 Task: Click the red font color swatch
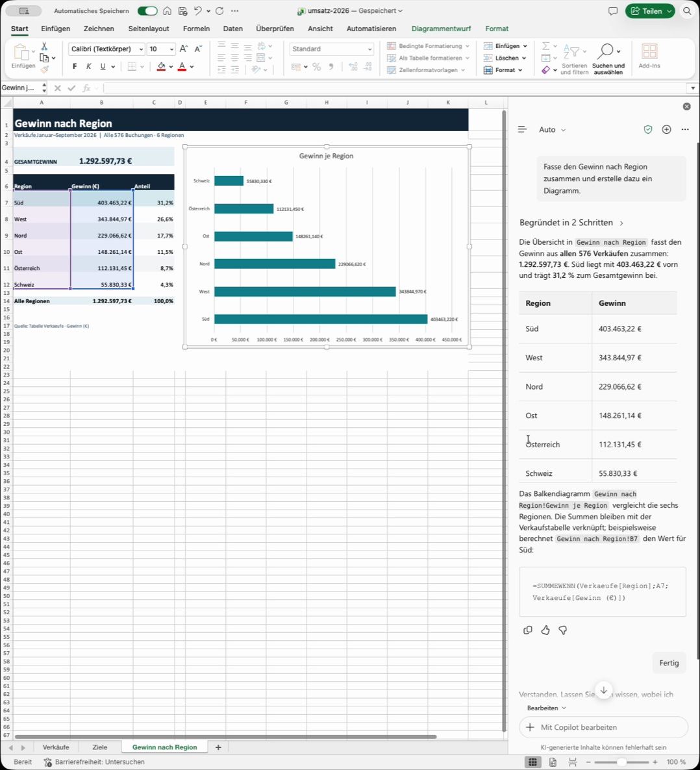[182, 66]
